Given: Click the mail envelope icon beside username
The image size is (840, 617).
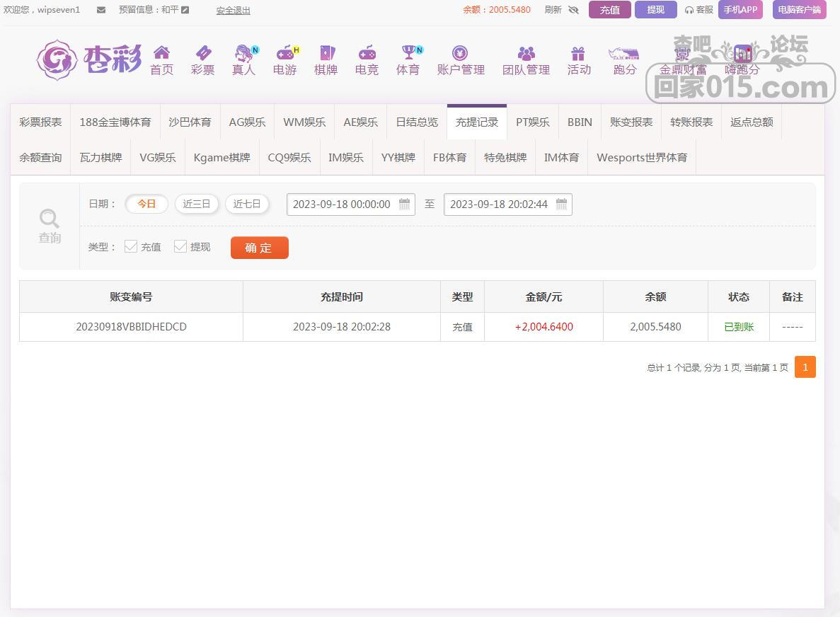Looking at the screenshot, I should pos(101,10).
